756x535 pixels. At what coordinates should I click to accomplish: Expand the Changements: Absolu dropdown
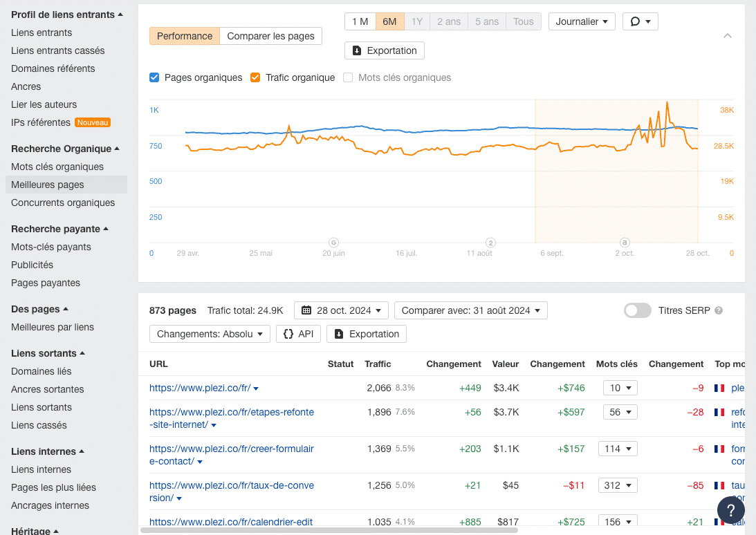point(210,334)
